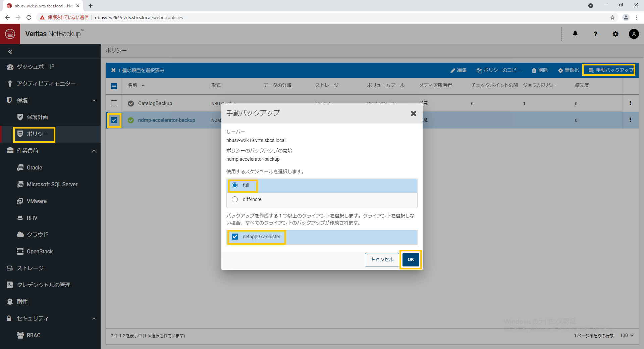Screen dimensions: 644x349
Task: Click the Veritas NetBackup logo icon
Action: (x=10, y=34)
